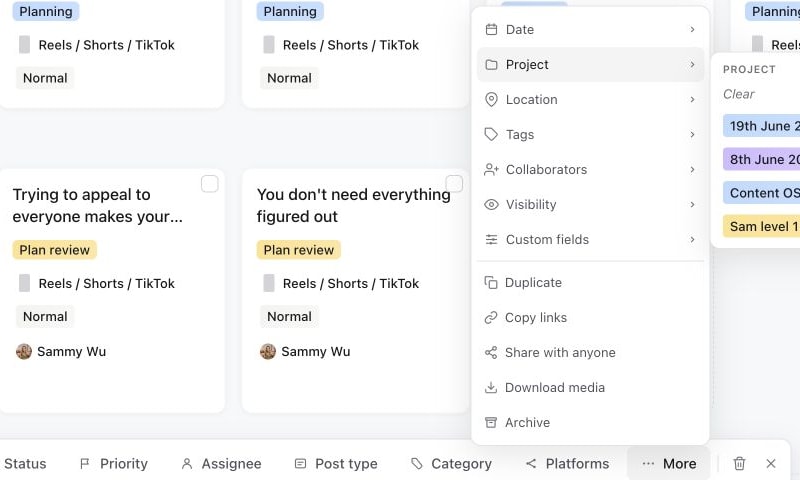
Task: Open the Priority bulk action
Action: coord(114,463)
